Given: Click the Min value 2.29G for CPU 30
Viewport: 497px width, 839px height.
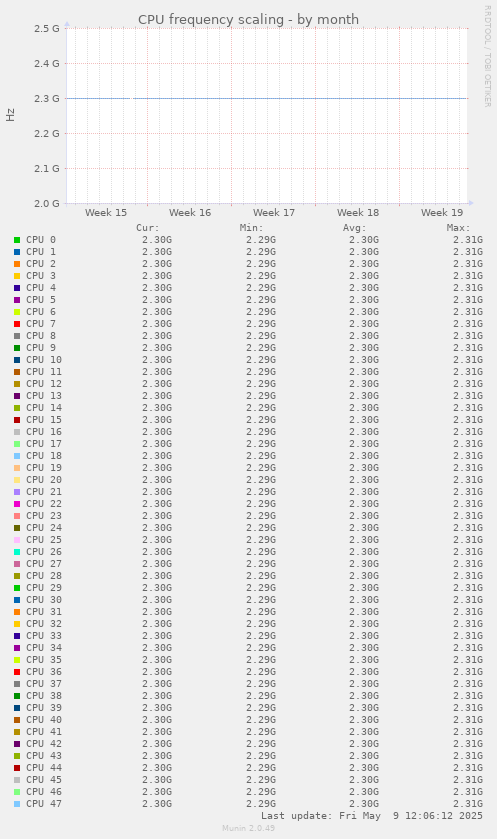Looking at the screenshot, I should pyautogui.click(x=261, y=600).
